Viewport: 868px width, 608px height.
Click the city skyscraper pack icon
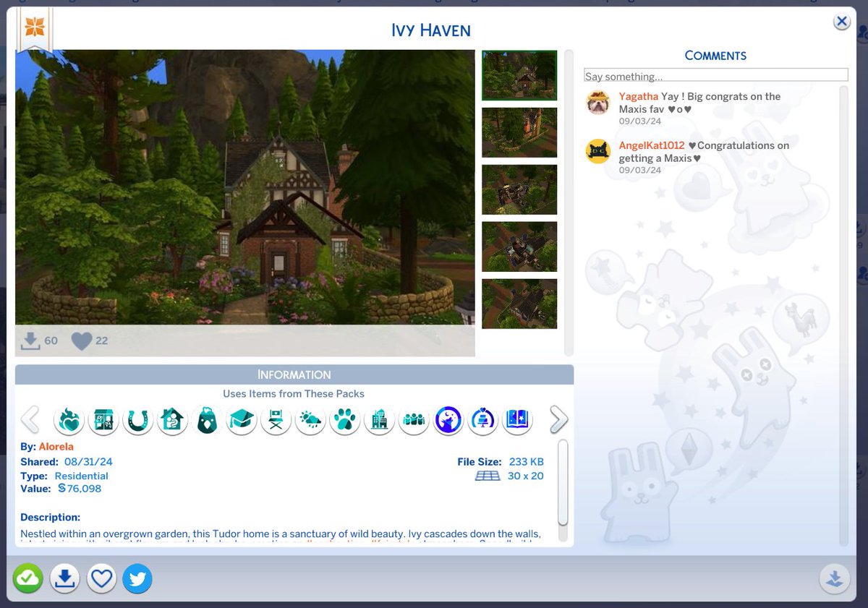(379, 419)
